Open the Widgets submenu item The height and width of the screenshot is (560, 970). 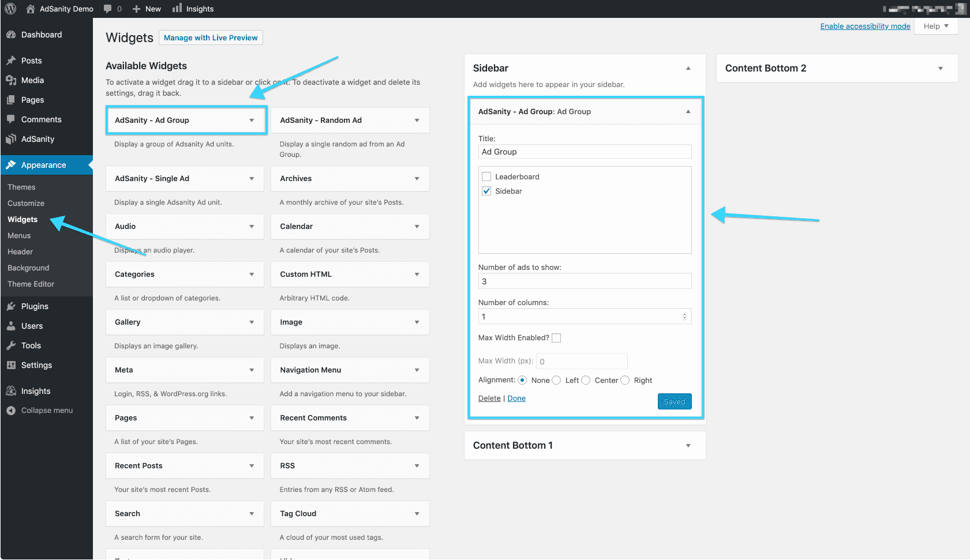point(23,219)
